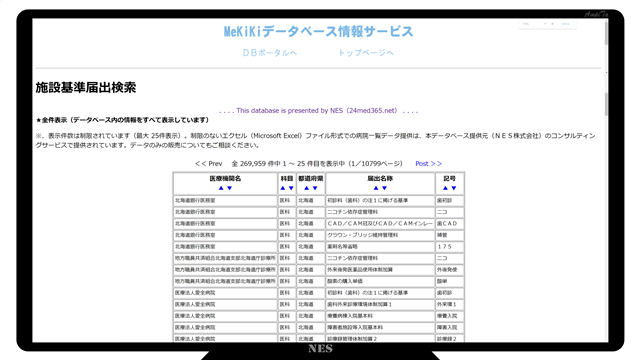Sort 記号 column descending arrow

tap(454, 188)
